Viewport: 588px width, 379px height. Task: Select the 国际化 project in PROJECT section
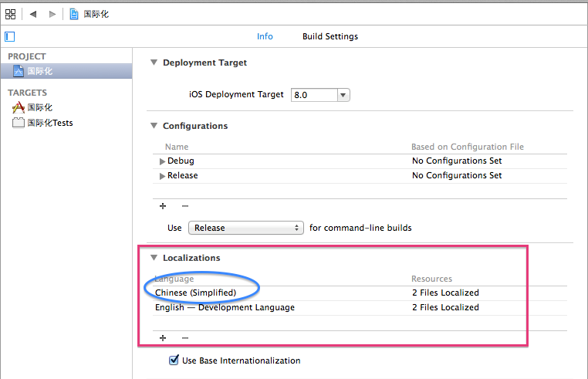click(66, 71)
